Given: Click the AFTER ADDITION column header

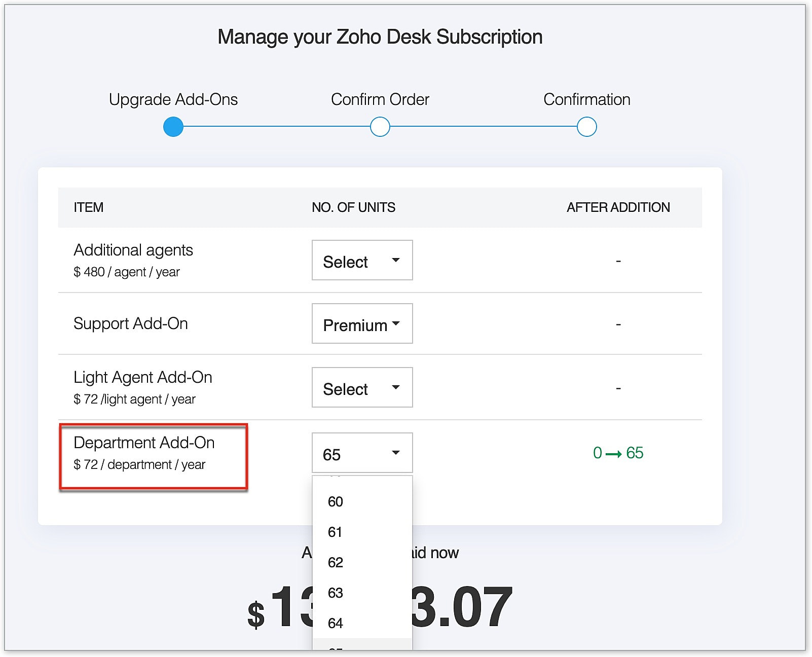Looking at the screenshot, I should pos(618,207).
